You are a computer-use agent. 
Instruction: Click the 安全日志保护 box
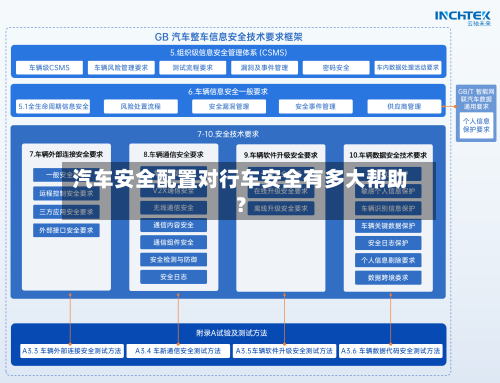[388, 243]
